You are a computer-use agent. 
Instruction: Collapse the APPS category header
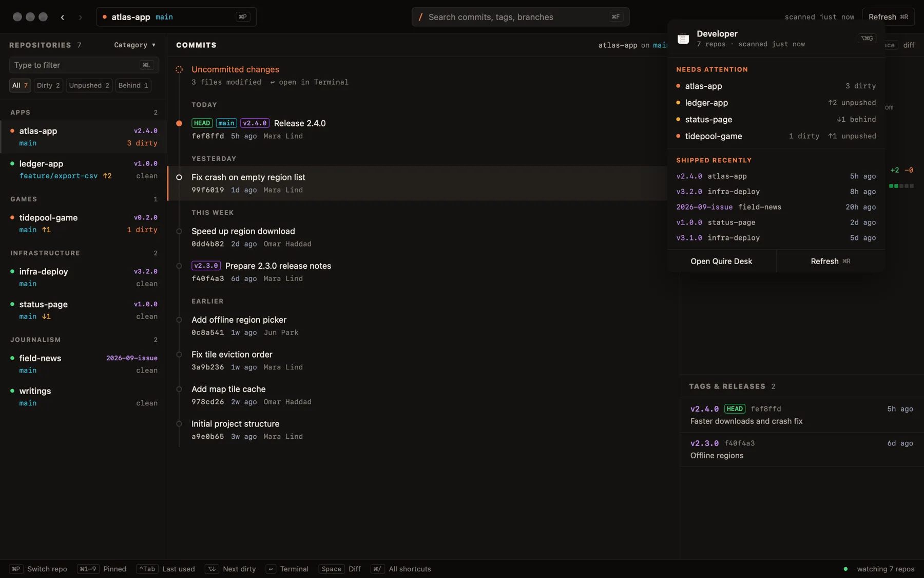tap(84, 113)
